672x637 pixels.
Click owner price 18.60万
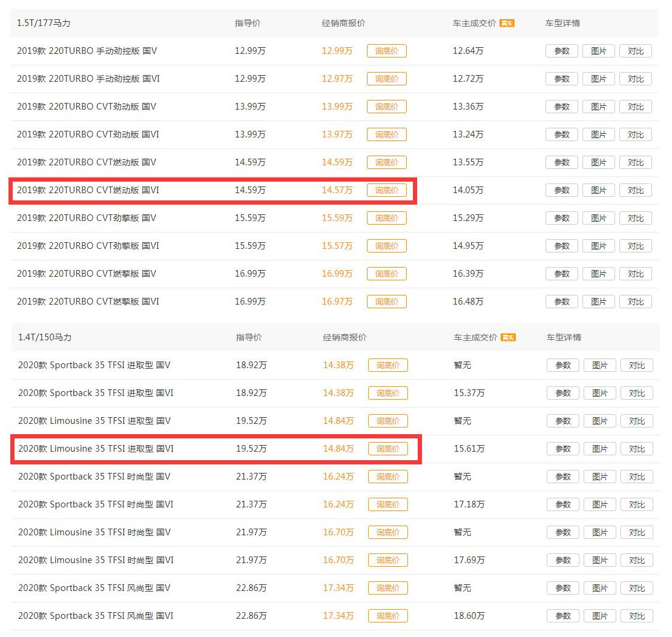click(469, 616)
